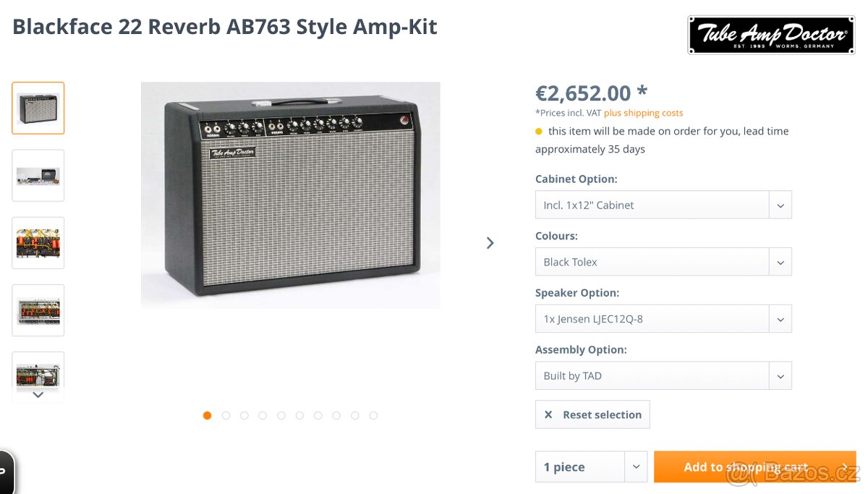The image size is (868, 494).
Task: Show next product image with right arrow
Action: tap(490, 243)
